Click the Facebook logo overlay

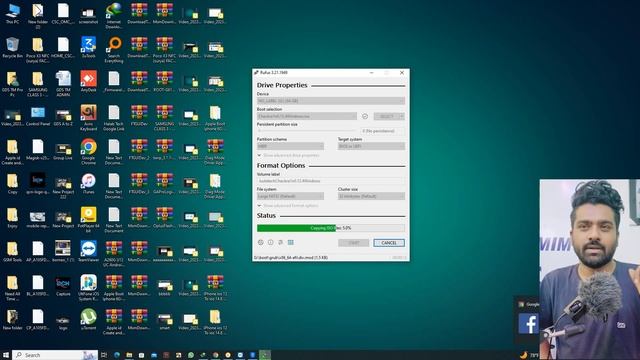(529, 324)
